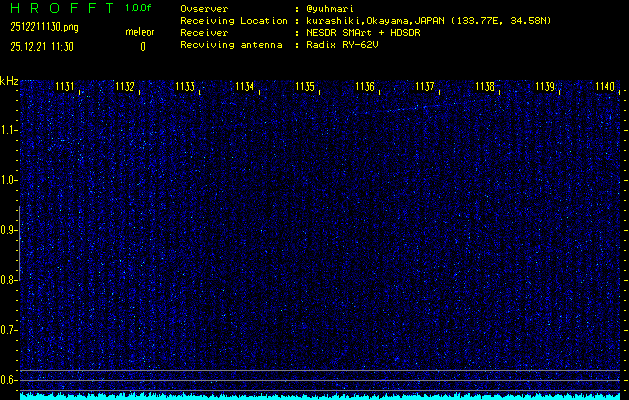The height and width of the screenshot is (400, 629).
Task: Select the meteor count value 0
Action: (142, 46)
